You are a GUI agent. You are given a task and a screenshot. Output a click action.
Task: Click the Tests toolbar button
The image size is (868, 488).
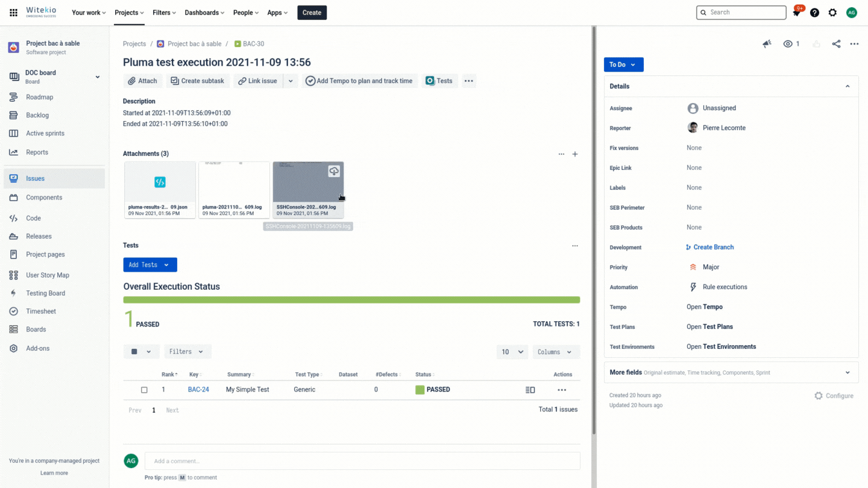point(439,81)
